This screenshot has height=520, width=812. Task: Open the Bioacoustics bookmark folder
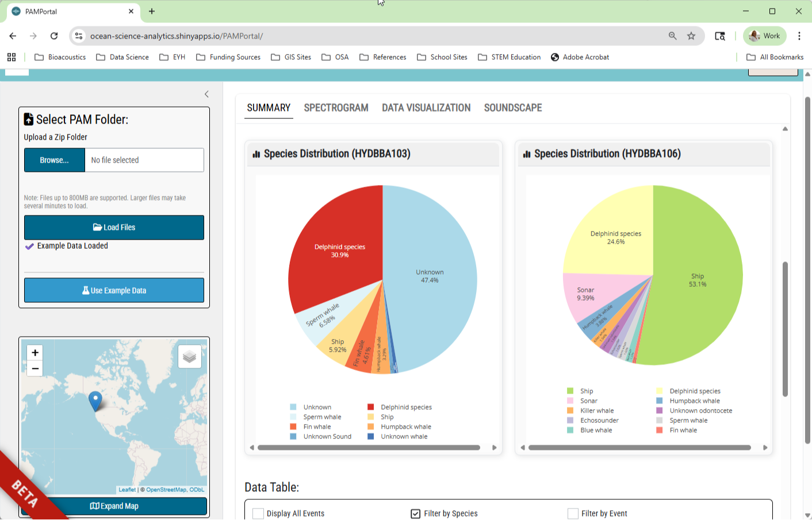[x=60, y=57]
